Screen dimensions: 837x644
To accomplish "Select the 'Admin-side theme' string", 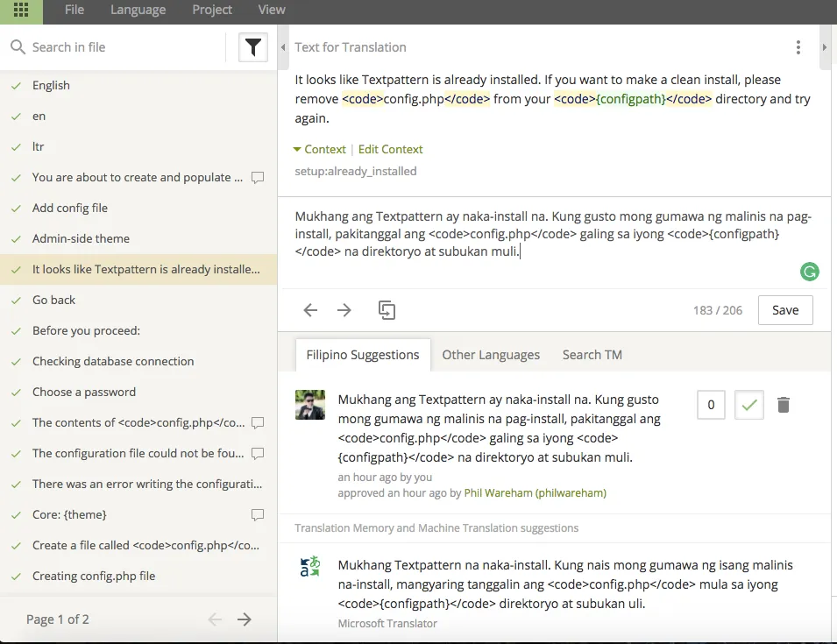I will pyautogui.click(x=138, y=238).
